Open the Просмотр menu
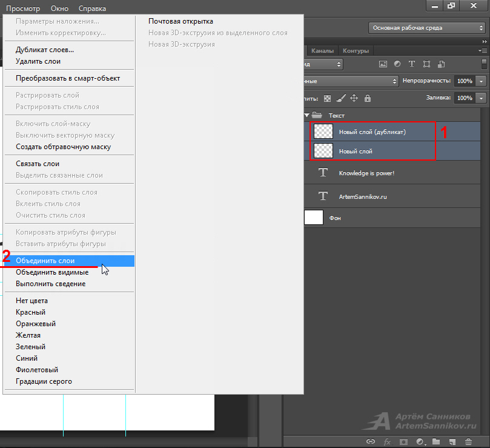The width and height of the screenshot is (490, 448). tap(23, 8)
